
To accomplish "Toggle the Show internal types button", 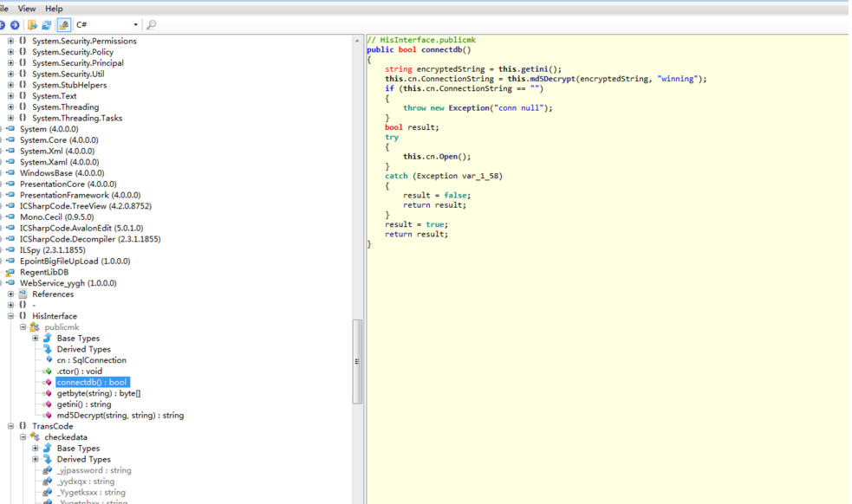I will coord(63,25).
